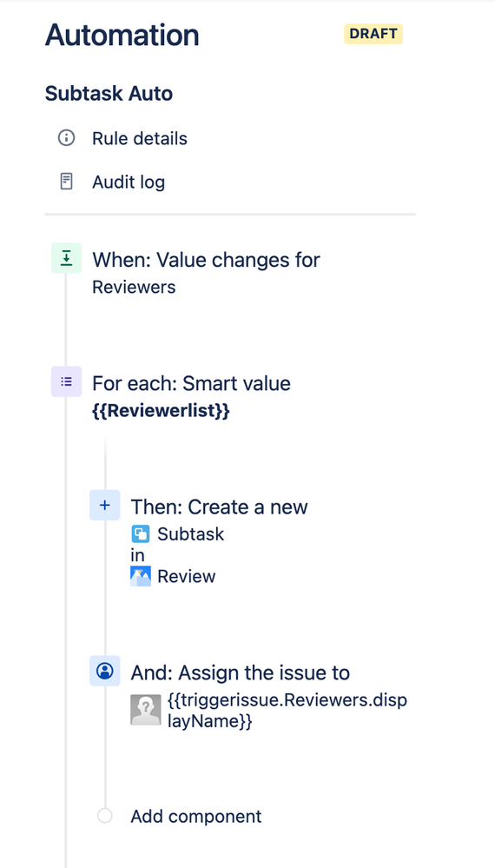Click the {{Reviewerlist}} smart value text
The height and width of the screenshot is (868, 495).
[x=161, y=411]
